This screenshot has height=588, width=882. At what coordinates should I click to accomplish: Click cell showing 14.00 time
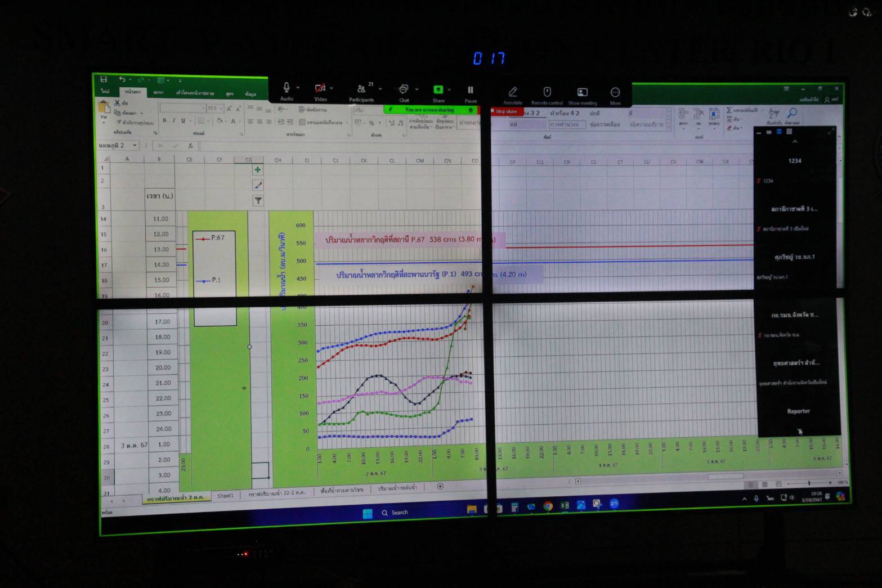tap(162, 264)
